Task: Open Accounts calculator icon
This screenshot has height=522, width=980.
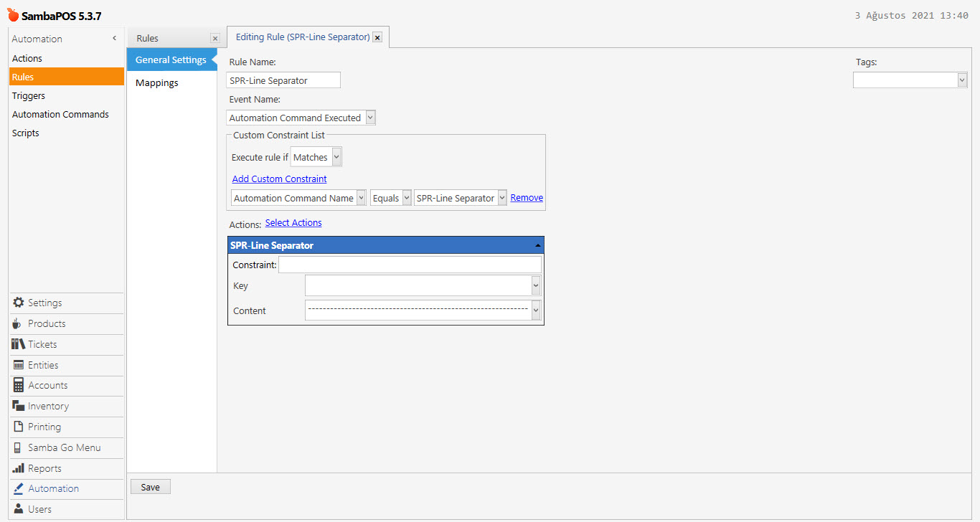Action: pos(19,385)
